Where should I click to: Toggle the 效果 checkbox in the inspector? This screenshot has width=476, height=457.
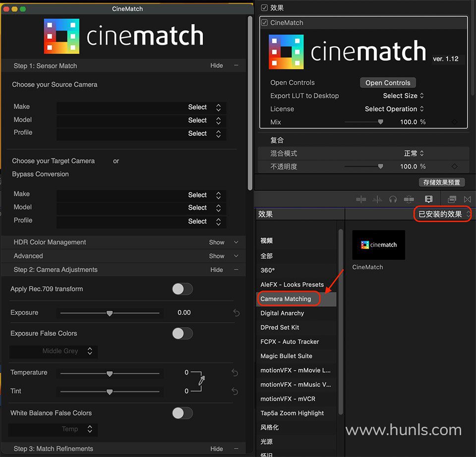point(264,7)
